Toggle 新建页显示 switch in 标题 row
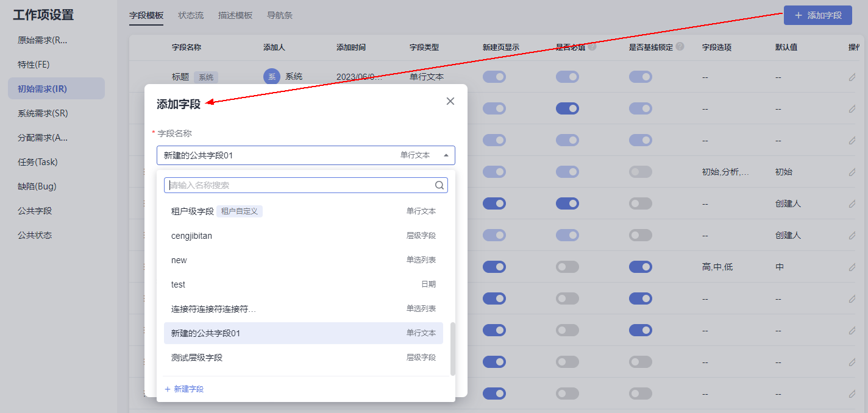This screenshot has height=413, width=868. pos(494,77)
